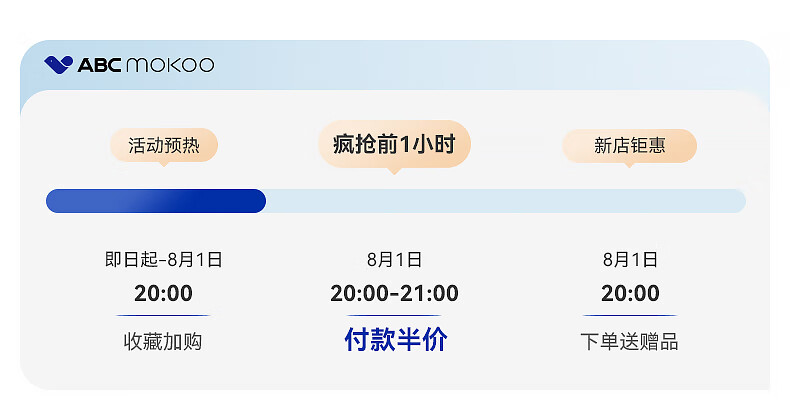
Task: Click the 20:00 time under 活动预热
Action: (x=163, y=293)
